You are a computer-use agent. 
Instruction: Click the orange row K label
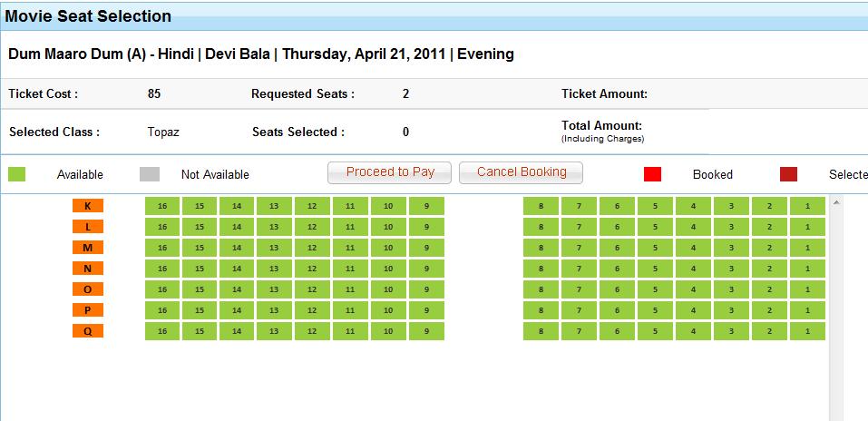(88, 206)
